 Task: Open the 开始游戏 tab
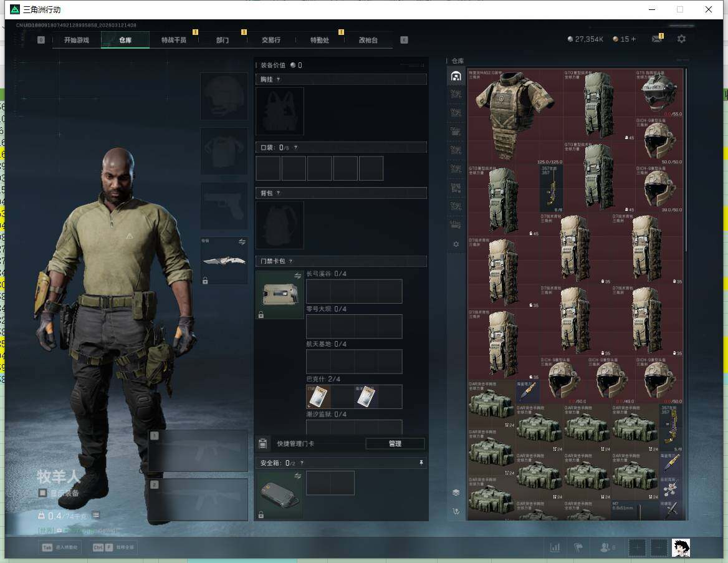tap(77, 40)
